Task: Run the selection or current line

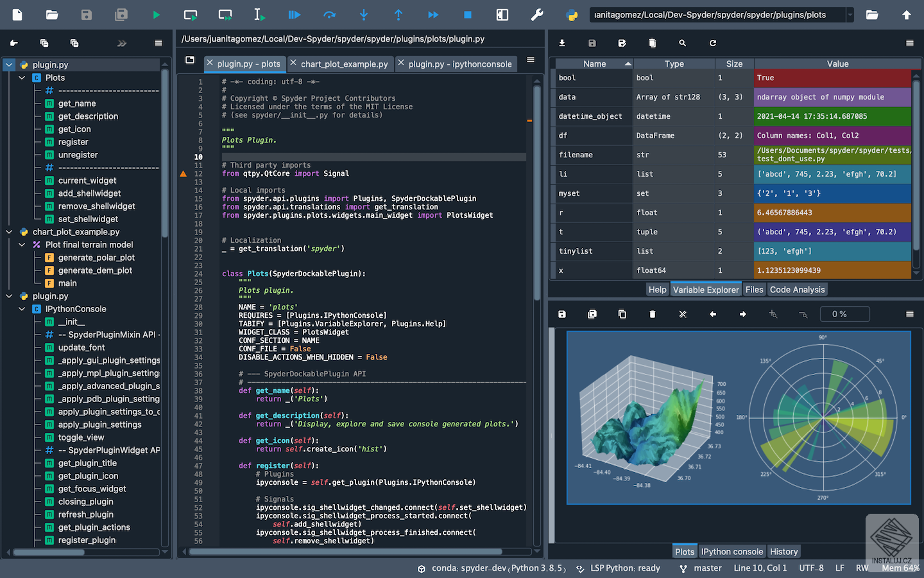Action: click(259, 15)
